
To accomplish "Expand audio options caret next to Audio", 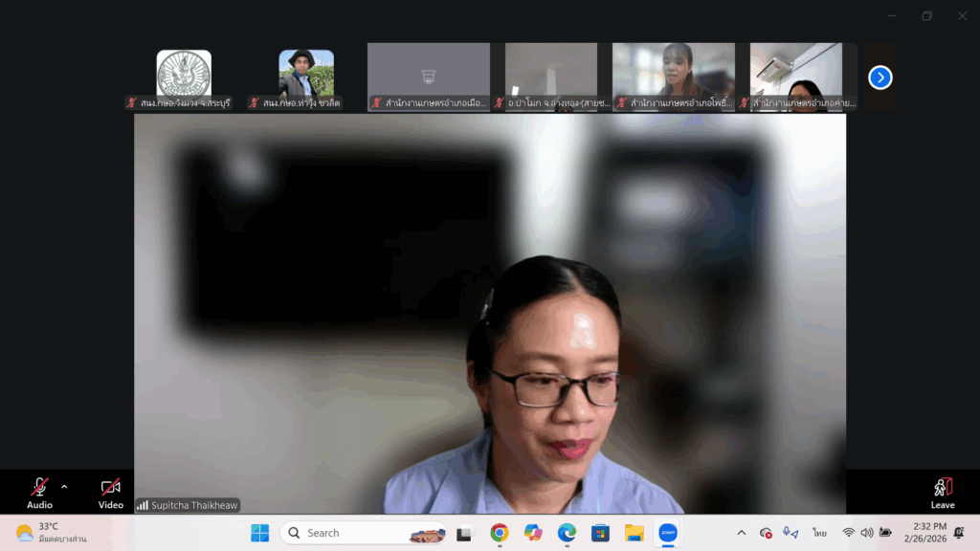I will [x=64, y=487].
